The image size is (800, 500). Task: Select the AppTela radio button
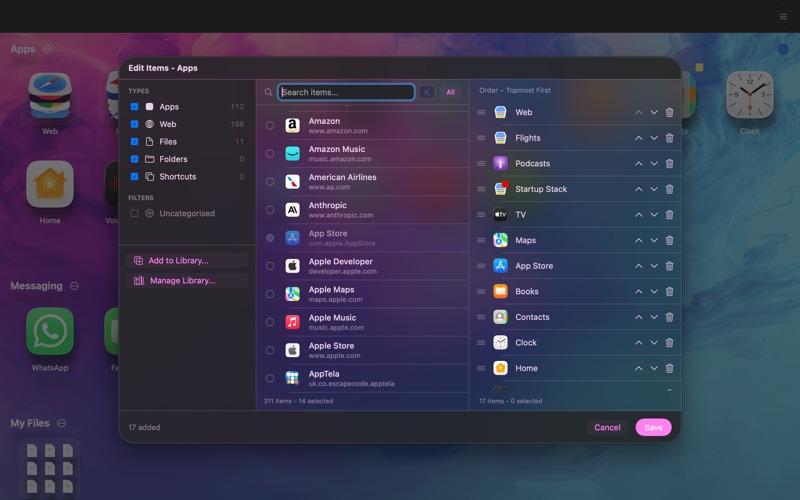(x=270, y=378)
